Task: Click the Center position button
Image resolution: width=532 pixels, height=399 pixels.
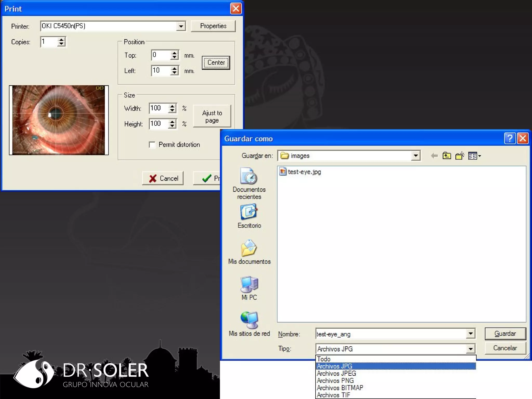Action: pos(216,63)
